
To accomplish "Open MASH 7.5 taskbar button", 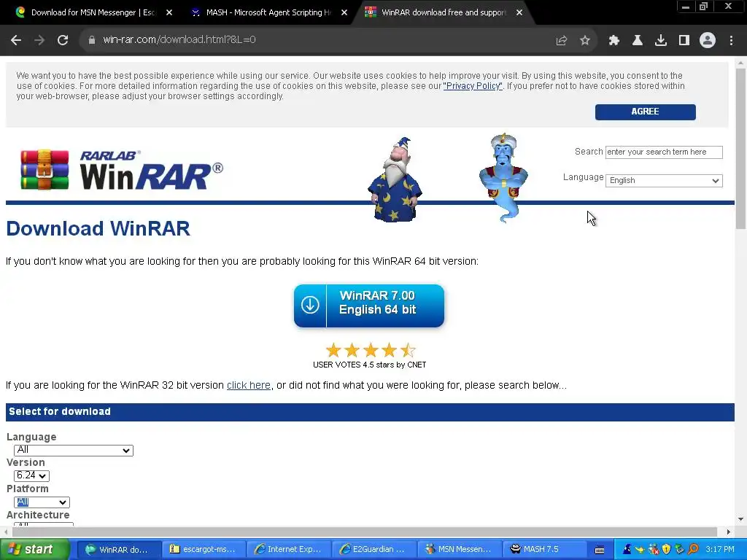I will [x=545, y=550].
